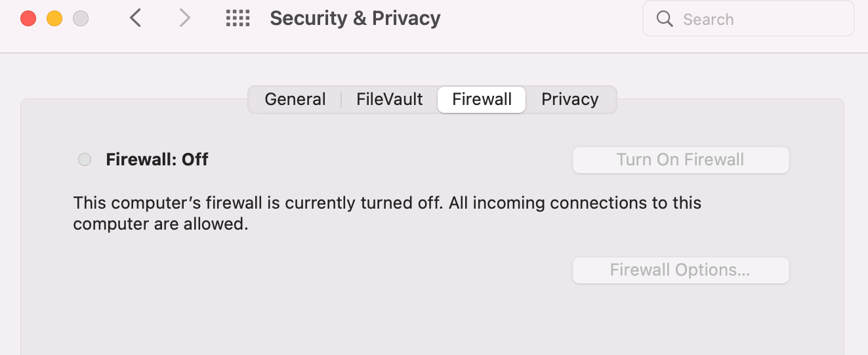Go back with the left chevron arrow
Viewport: 868px width, 355px height.
point(135,18)
